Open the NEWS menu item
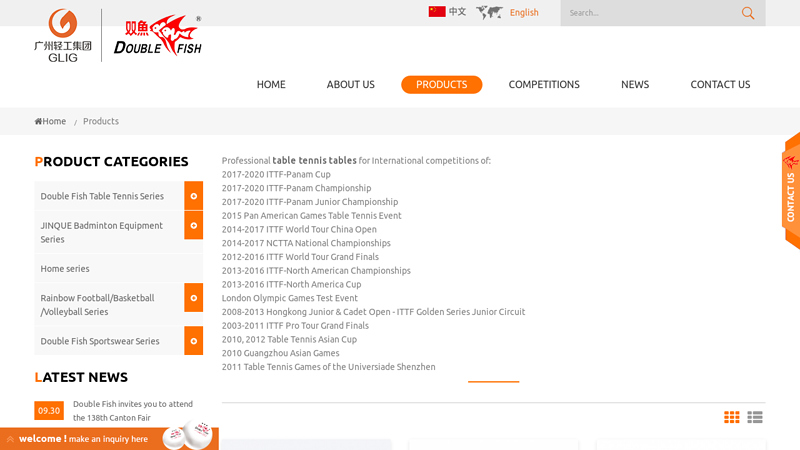This screenshot has width=800, height=450. point(635,85)
